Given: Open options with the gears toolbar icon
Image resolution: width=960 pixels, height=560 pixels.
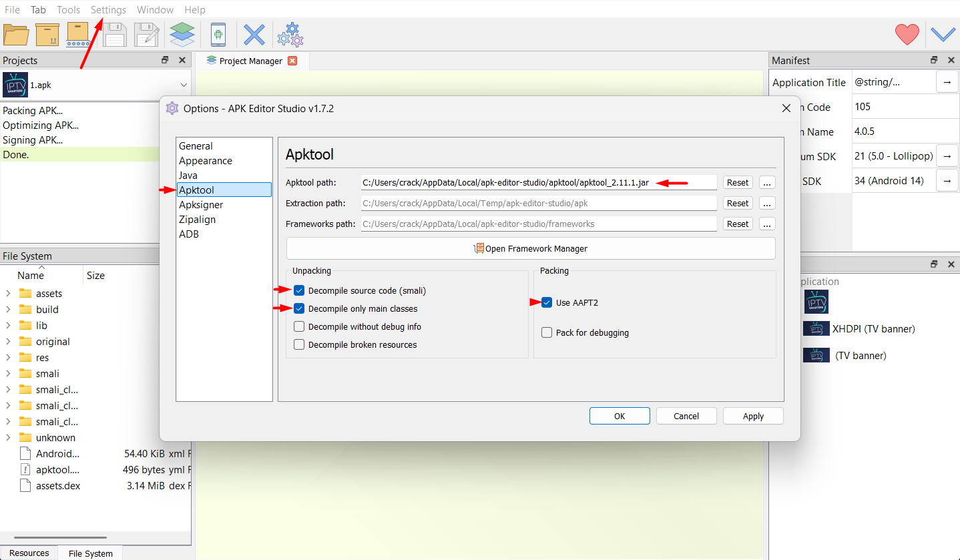Looking at the screenshot, I should click(290, 35).
